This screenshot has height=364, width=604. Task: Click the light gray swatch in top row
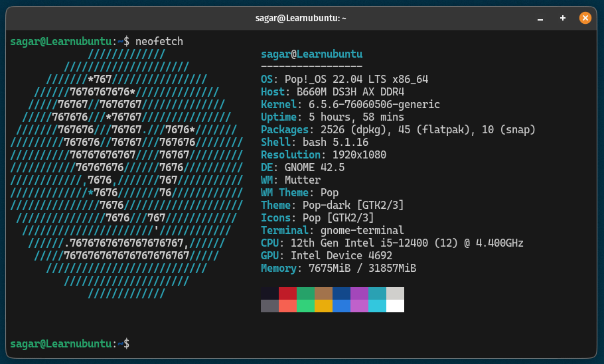[395, 293]
